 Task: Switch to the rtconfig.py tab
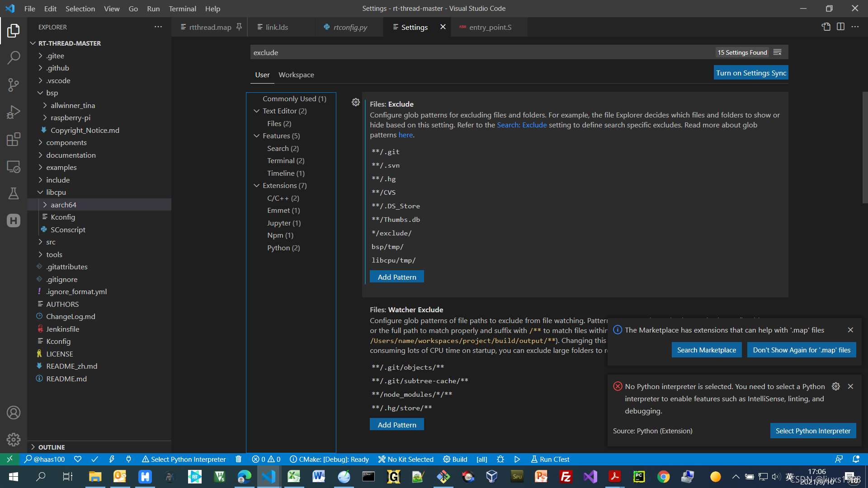coord(350,27)
